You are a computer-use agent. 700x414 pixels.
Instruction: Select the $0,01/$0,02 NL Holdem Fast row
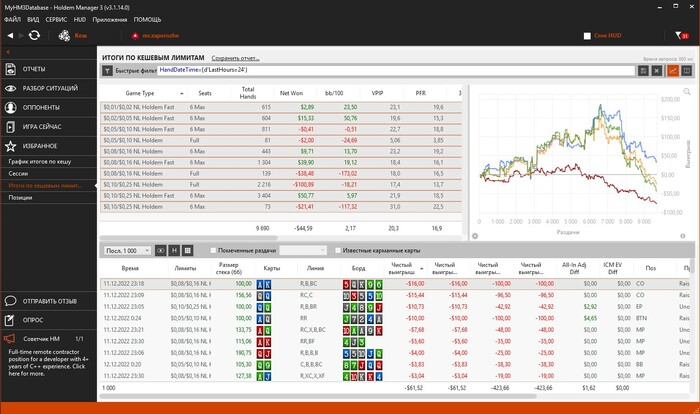[x=281, y=107]
